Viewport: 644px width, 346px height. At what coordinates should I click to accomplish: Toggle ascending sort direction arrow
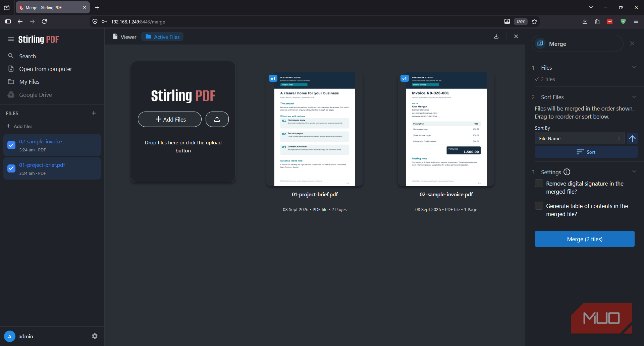[x=632, y=138]
